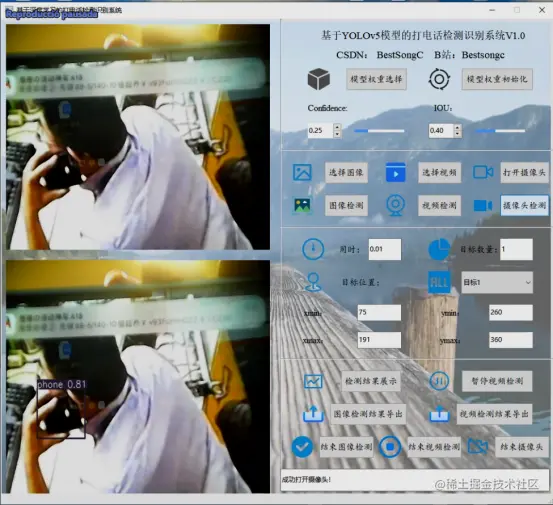Increase Confidence value with up arrow
The height and width of the screenshot is (505, 553).
point(337,127)
